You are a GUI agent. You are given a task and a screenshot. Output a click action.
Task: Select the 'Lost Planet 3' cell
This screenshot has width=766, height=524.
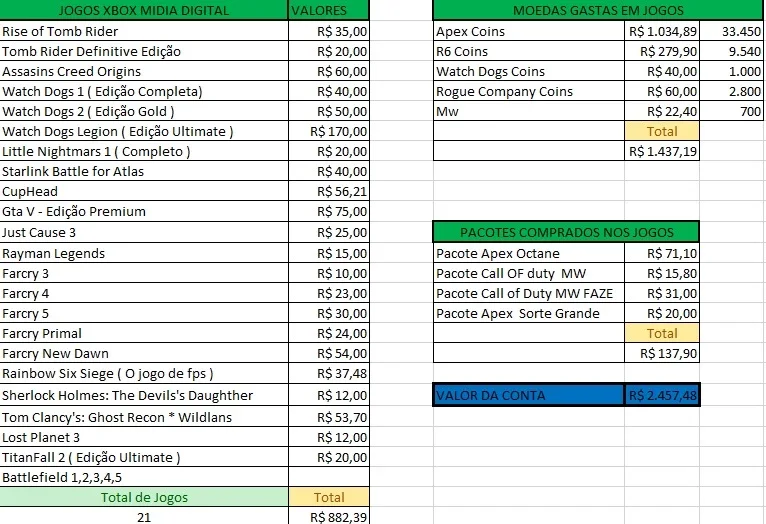144,437
